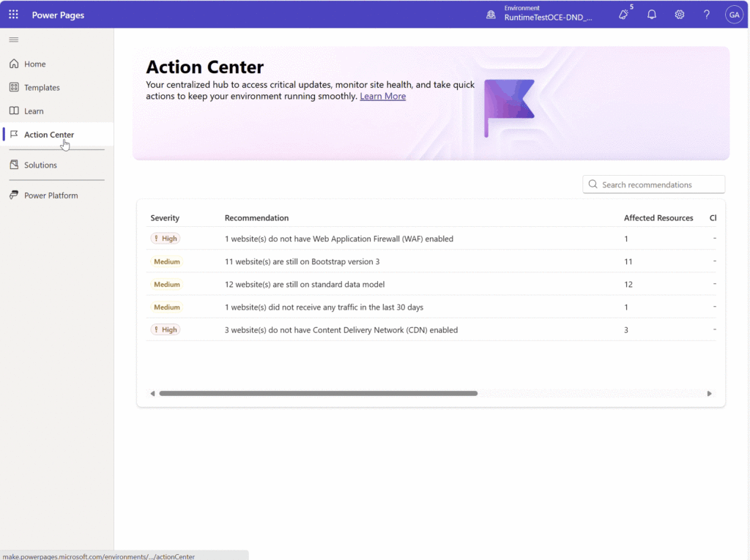
Task: Open the app launcher waffle icon
Action: coord(13,15)
